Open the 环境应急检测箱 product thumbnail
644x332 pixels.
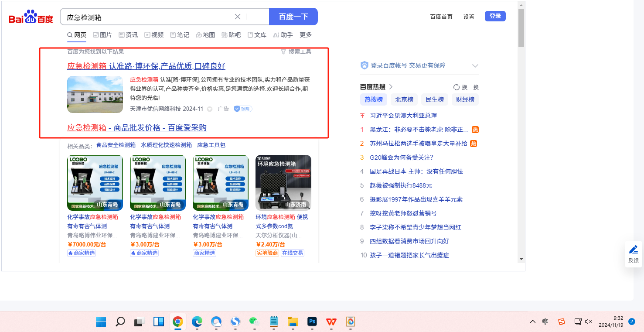pyautogui.click(x=283, y=183)
